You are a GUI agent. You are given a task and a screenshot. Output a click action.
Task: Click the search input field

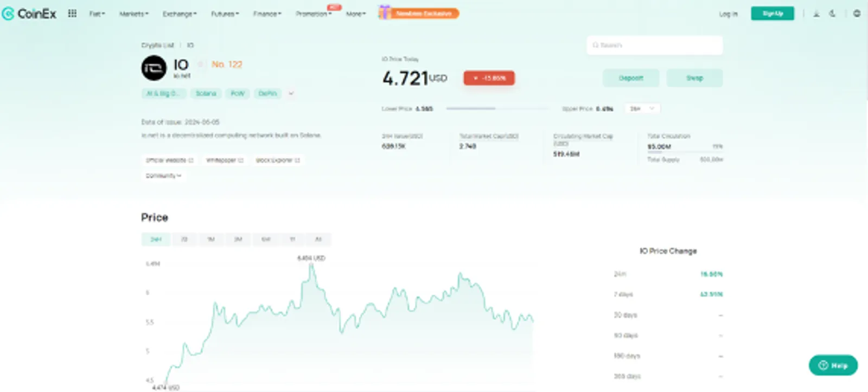tap(654, 45)
